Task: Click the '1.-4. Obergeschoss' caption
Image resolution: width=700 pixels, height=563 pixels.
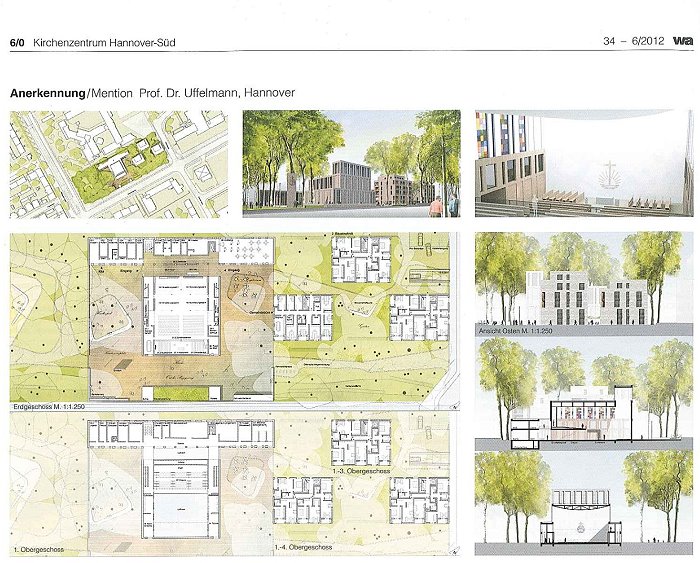Action: (x=304, y=547)
